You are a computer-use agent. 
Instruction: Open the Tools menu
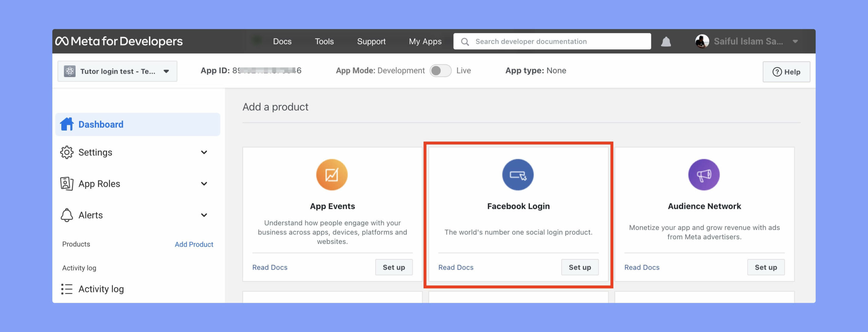324,41
